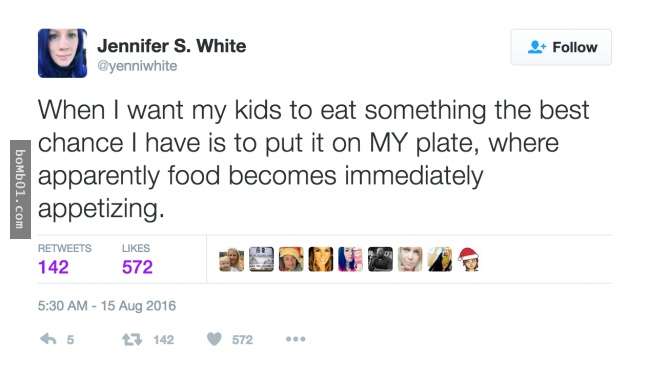This screenshot has height=379, width=650.
Task: Retweet using the retweet arrows icon
Action: (x=132, y=340)
